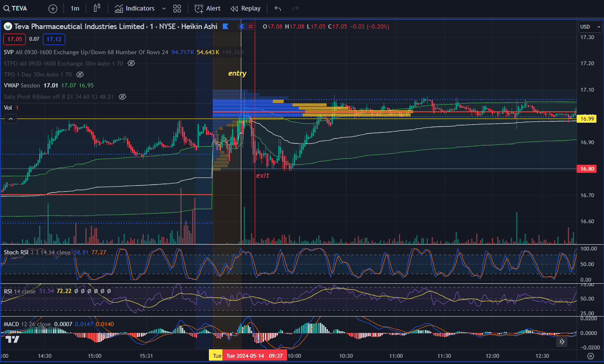Click the yellow entry annotation text
The width and height of the screenshot is (604, 364).
point(237,74)
